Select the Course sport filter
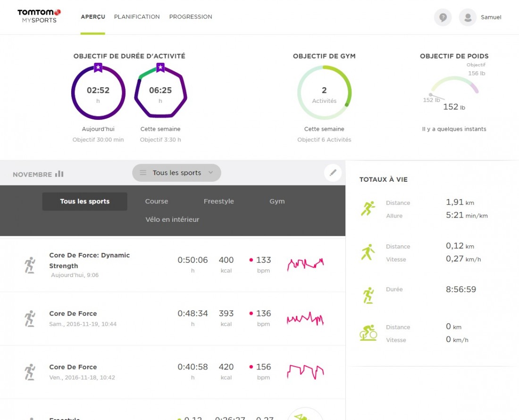The image size is (519, 420). [157, 202]
